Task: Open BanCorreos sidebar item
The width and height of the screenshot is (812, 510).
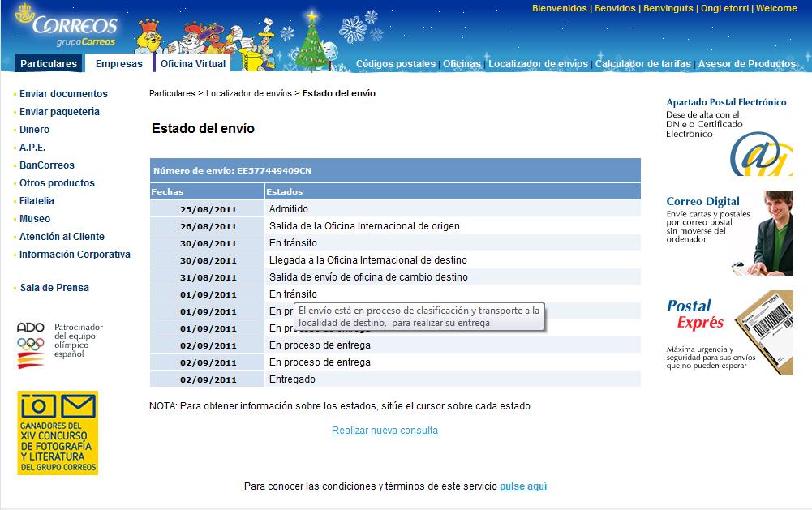Action: click(x=47, y=165)
